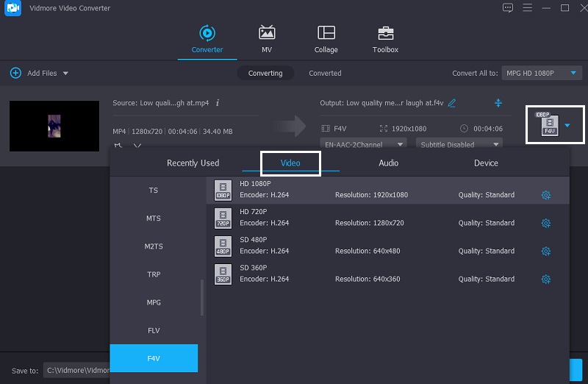Expand the Subtitle Disabled dropdown

coord(459,144)
